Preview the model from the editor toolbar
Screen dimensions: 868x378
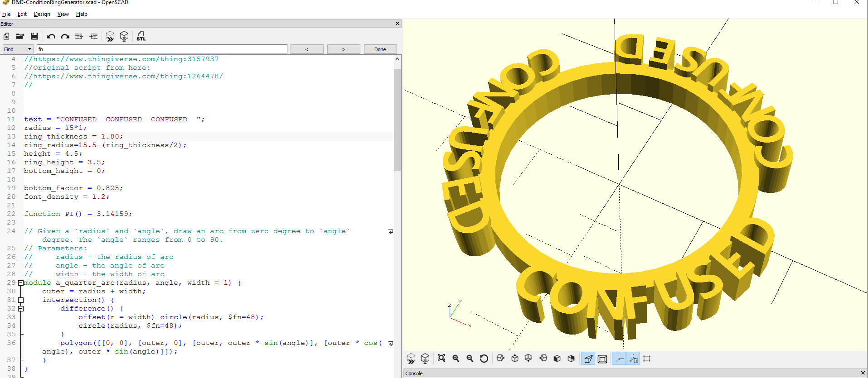110,36
